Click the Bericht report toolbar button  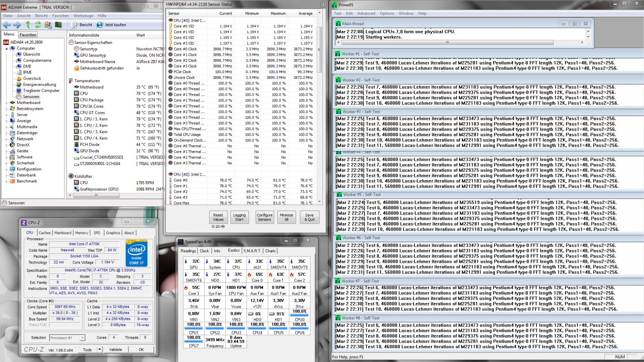pos(82,25)
